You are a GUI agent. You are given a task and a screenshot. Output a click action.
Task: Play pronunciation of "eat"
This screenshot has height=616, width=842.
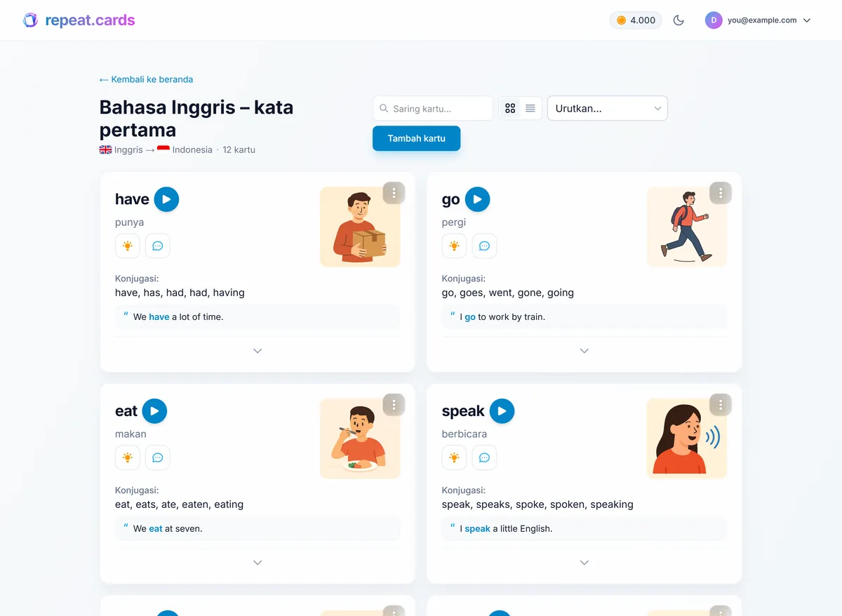154,411
